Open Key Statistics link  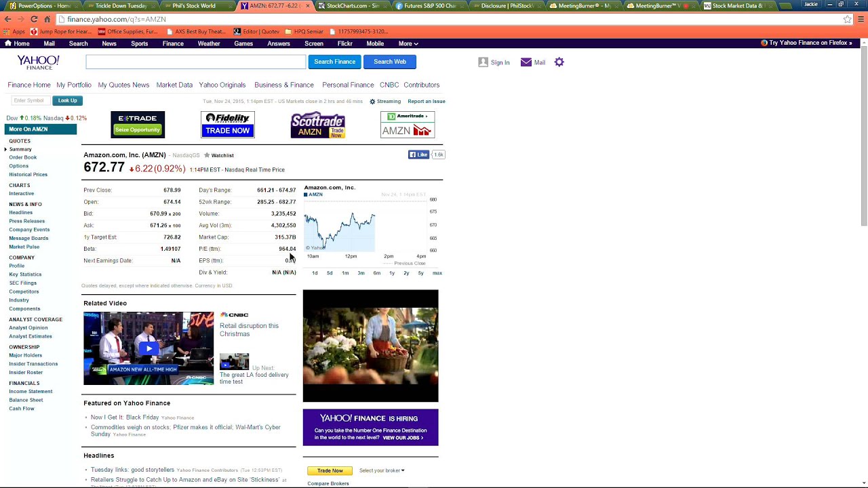tap(25, 274)
